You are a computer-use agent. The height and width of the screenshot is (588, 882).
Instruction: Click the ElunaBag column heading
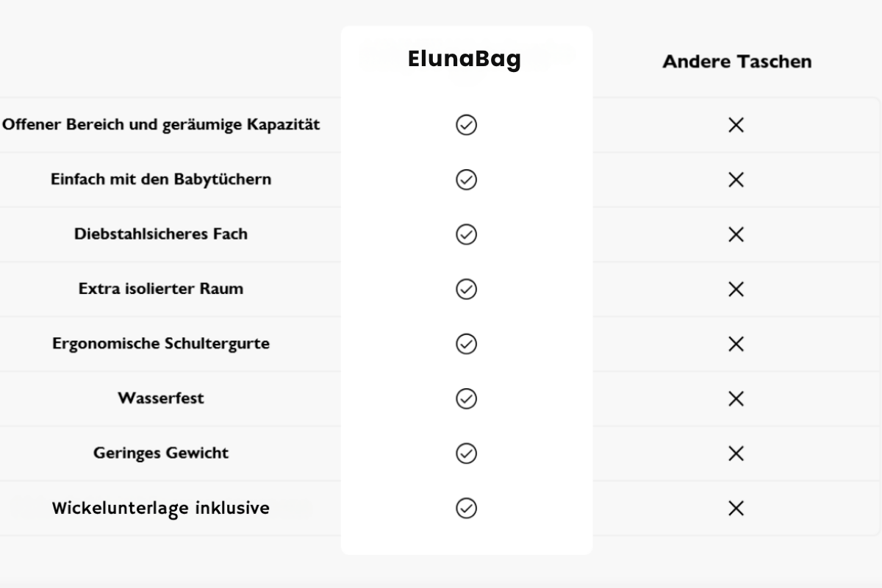[465, 60]
